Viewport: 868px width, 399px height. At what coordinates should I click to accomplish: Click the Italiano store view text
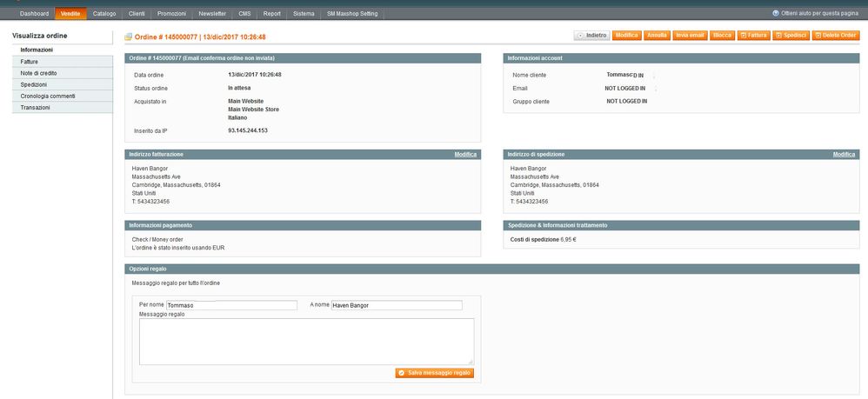point(237,117)
